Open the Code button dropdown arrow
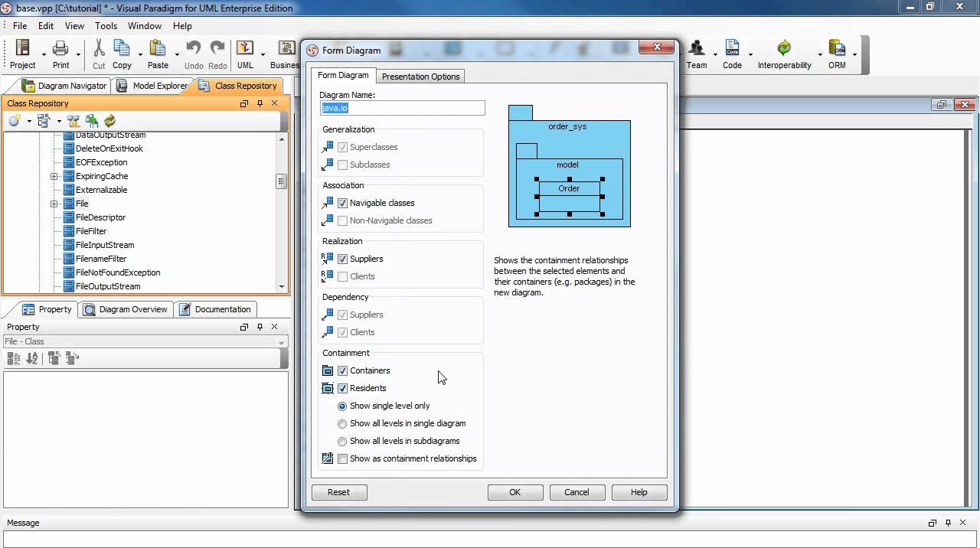The image size is (980, 548). coord(750,54)
